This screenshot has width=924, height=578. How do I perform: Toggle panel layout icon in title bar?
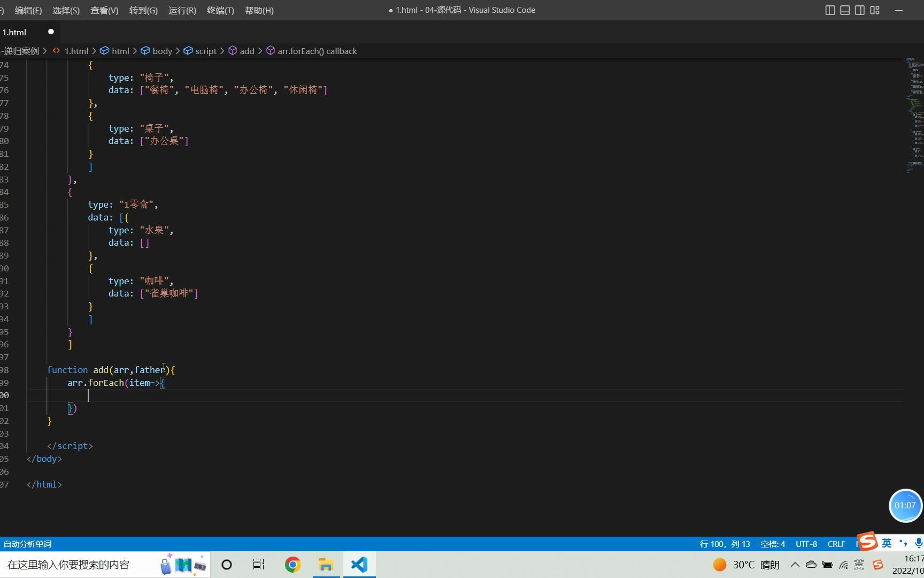point(845,10)
